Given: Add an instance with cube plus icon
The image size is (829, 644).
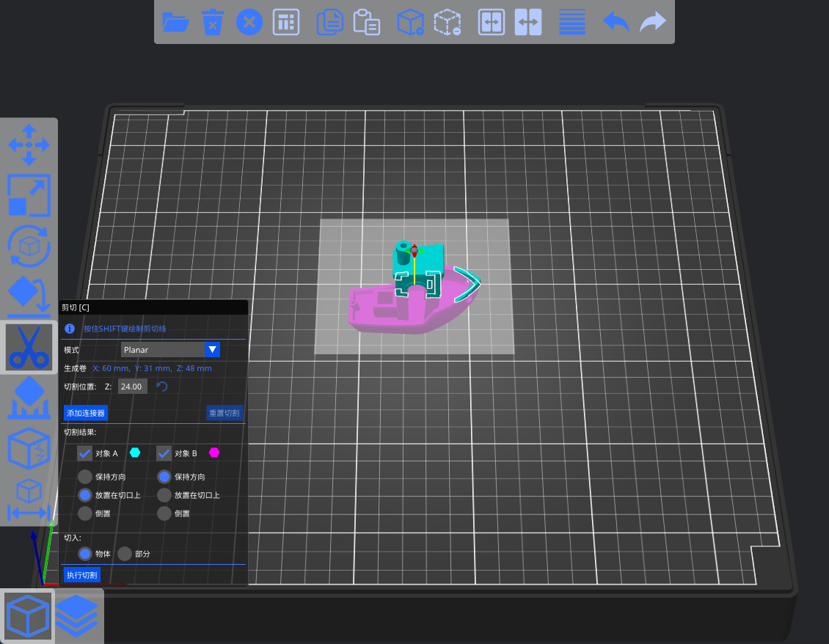Looking at the screenshot, I should (411, 22).
